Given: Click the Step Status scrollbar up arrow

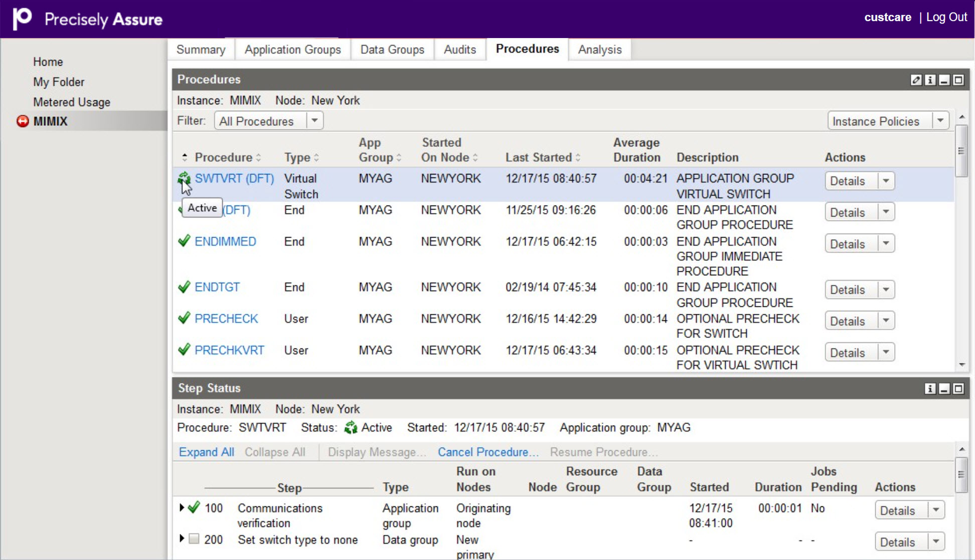Looking at the screenshot, I should 961,449.
